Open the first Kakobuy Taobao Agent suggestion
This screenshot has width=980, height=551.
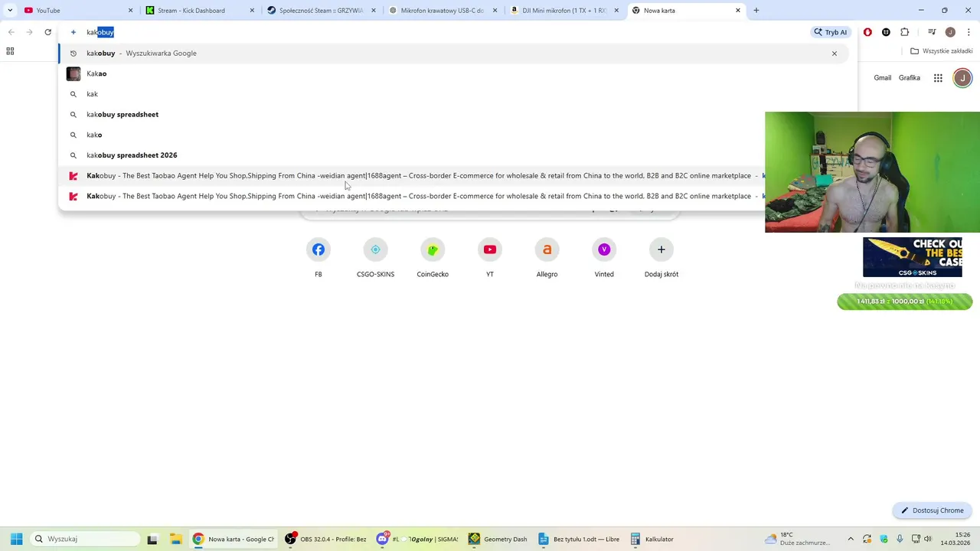point(413,176)
